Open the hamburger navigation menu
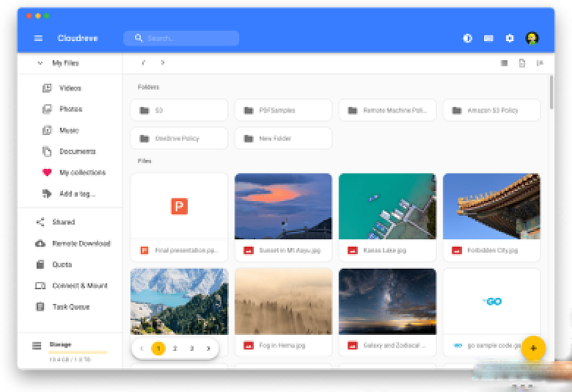The image size is (572, 392). click(x=39, y=39)
